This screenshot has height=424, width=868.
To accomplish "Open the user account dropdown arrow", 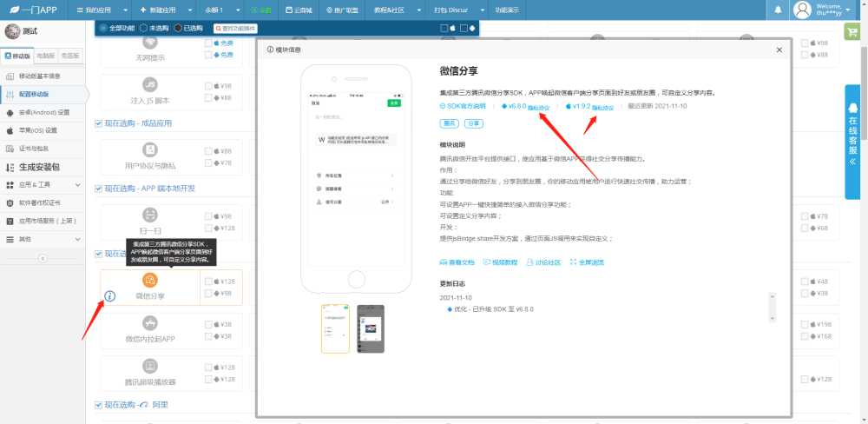I will pos(847,10).
